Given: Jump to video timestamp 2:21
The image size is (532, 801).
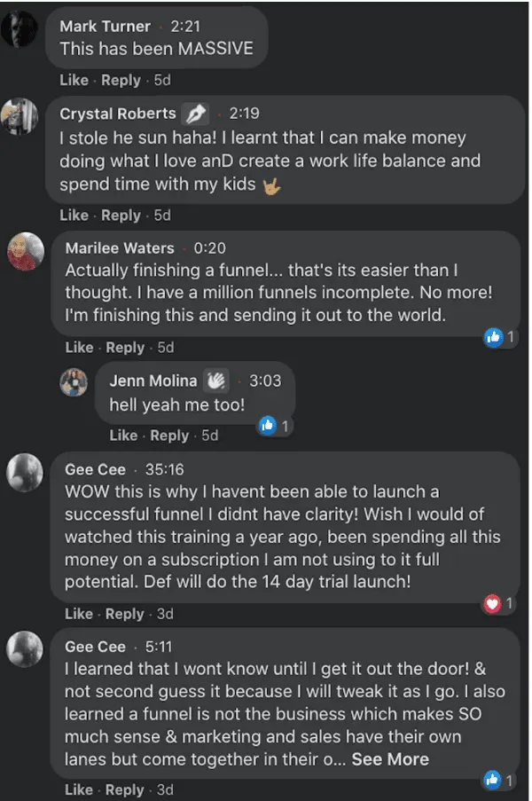Looking at the screenshot, I should point(186,27).
